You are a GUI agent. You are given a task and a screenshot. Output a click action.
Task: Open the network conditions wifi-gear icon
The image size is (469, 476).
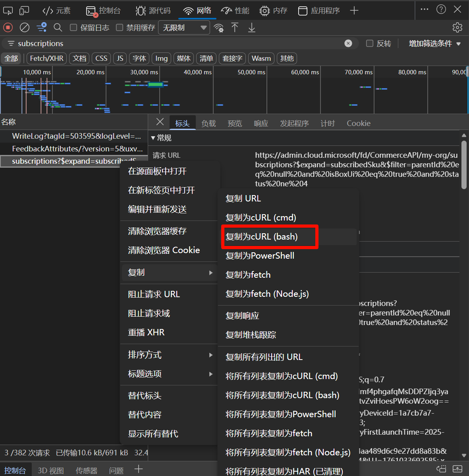[218, 27]
